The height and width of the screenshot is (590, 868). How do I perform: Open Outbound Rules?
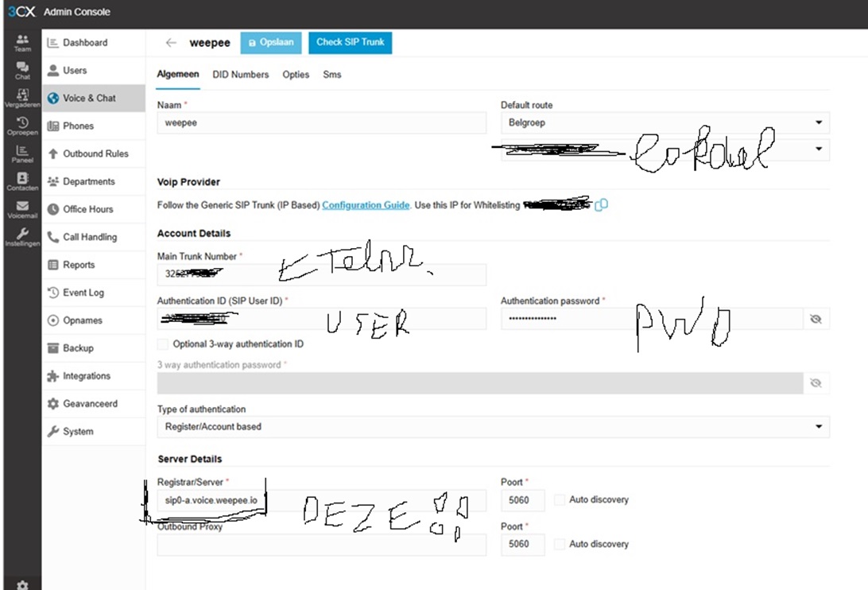[94, 153]
